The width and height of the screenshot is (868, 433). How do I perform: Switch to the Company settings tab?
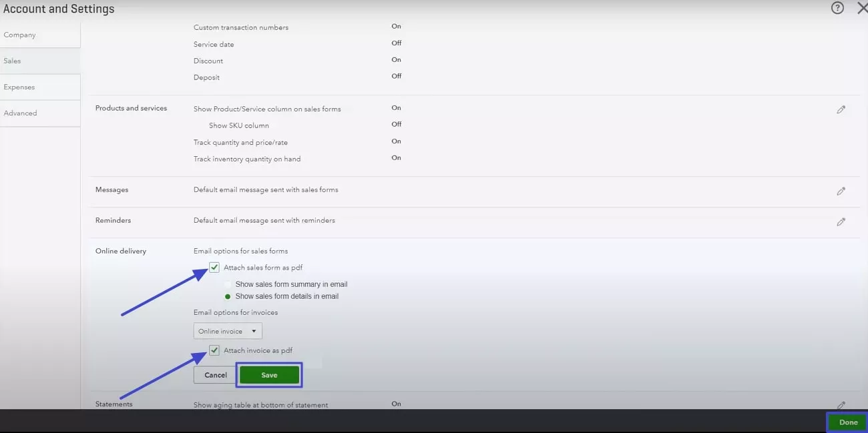click(19, 34)
